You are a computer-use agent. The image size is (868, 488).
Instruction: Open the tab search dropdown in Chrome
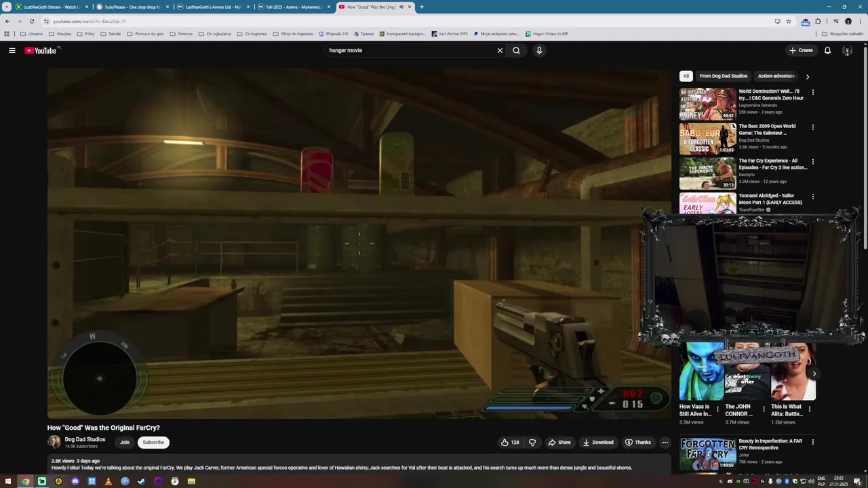point(7,7)
